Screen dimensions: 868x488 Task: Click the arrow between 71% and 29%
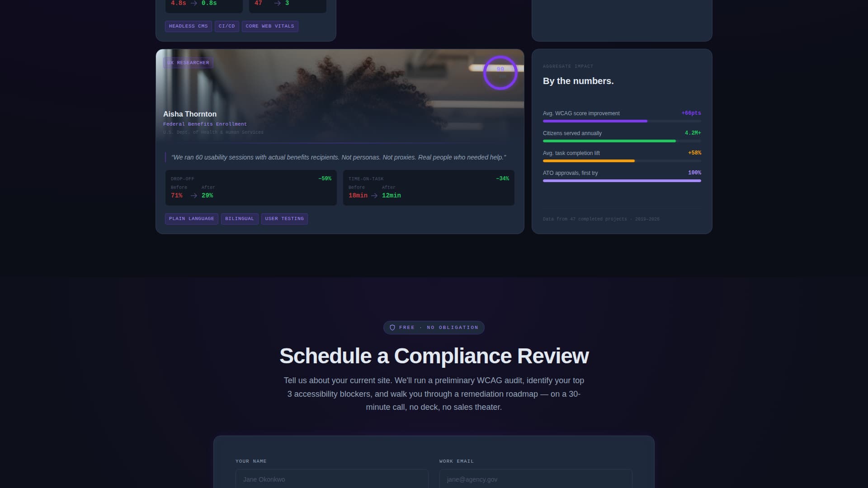tap(193, 195)
